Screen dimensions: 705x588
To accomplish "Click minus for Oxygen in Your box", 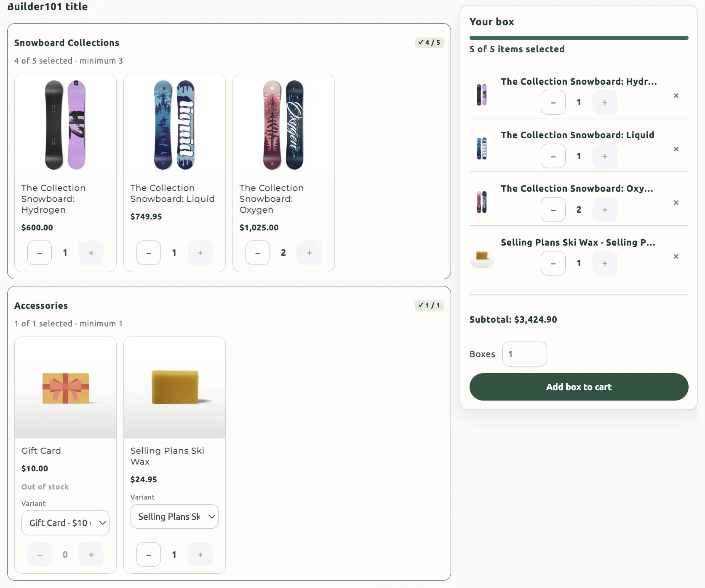I will (553, 209).
